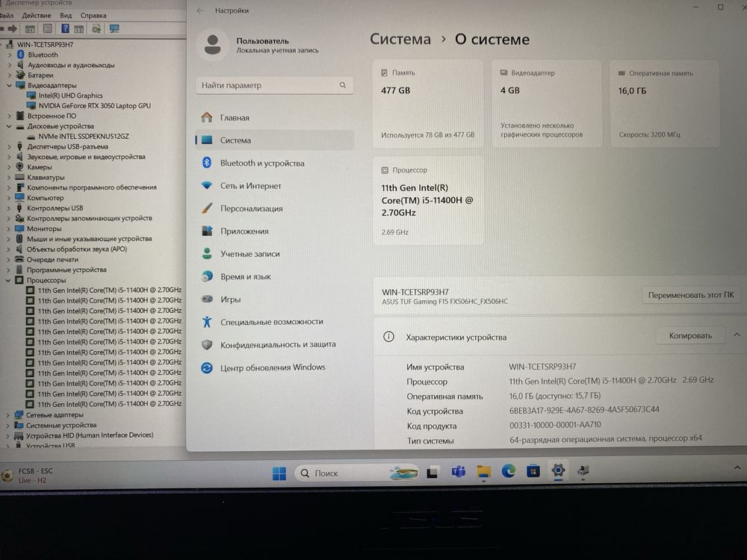Expand the Bluetooth node in Device Manager
This screenshot has width=747, height=560.
click(x=9, y=55)
